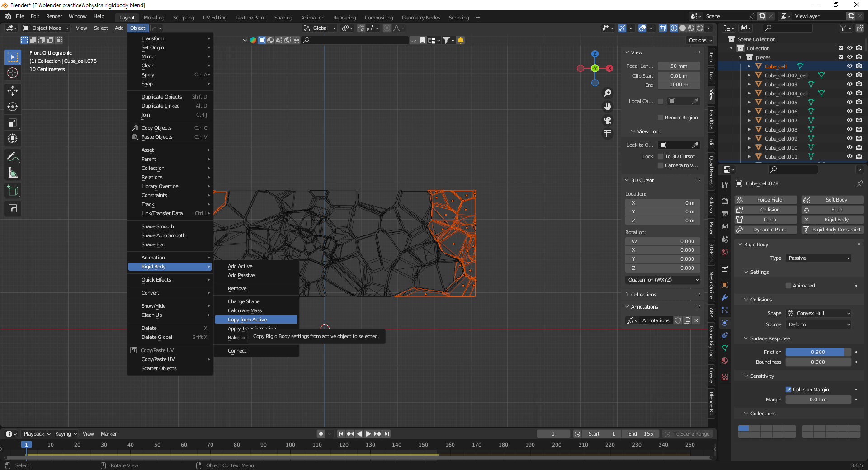
Task: Disable the Collision Margin checkbox
Action: 788,390
